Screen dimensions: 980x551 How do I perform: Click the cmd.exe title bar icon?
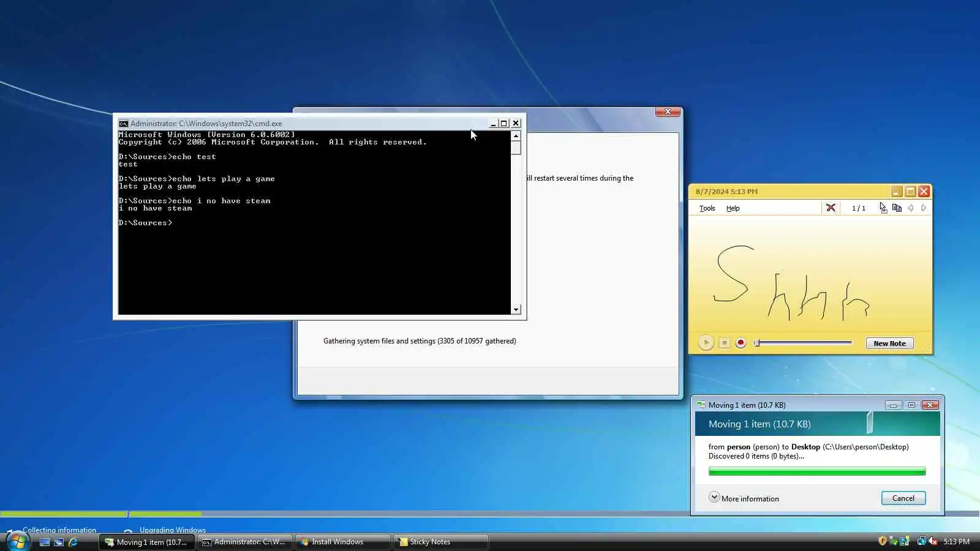click(123, 123)
